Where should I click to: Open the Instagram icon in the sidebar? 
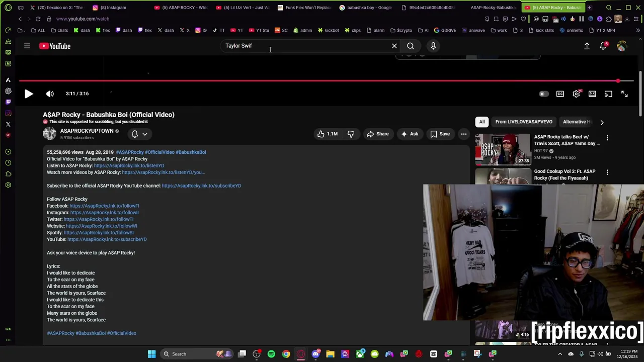coord(8,113)
